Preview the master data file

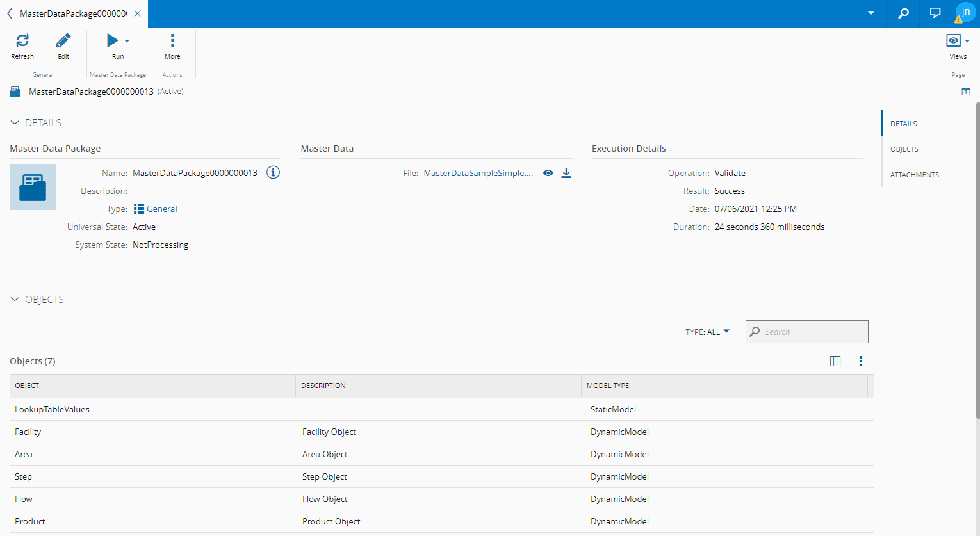click(548, 173)
